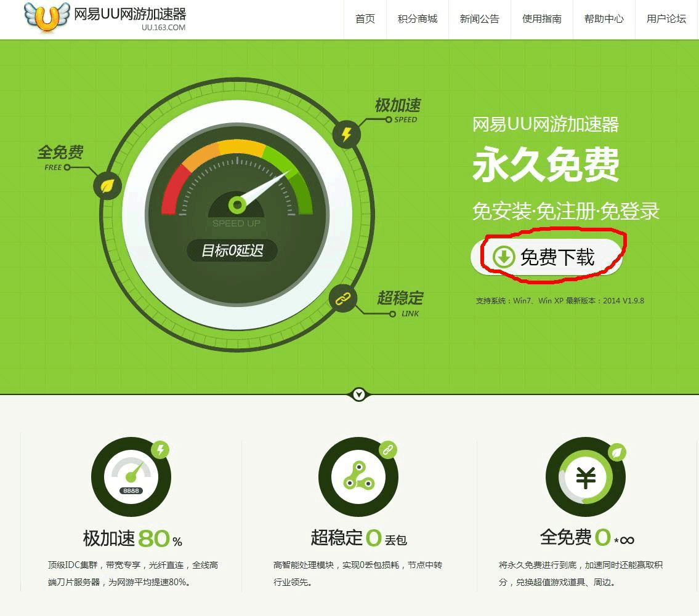The width and height of the screenshot is (699, 616).
Task: Click the 目标0延迟 pill on speedometer
Action: point(232,250)
